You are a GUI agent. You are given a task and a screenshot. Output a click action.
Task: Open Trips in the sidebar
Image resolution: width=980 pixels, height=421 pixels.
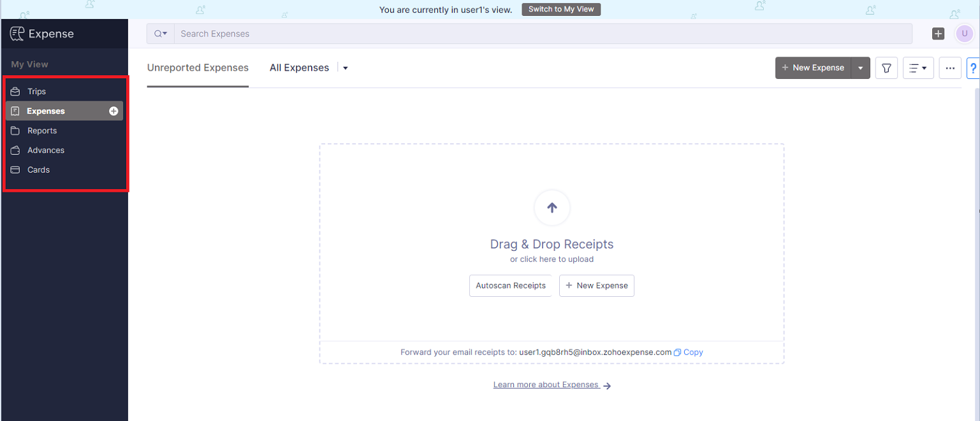click(x=64, y=92)
